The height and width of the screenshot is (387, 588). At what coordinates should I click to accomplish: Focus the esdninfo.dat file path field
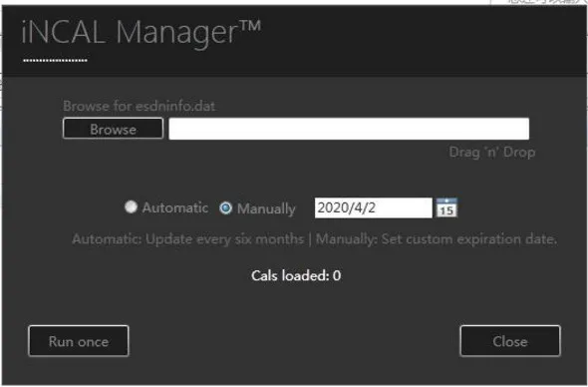click(x=349, y=129)
